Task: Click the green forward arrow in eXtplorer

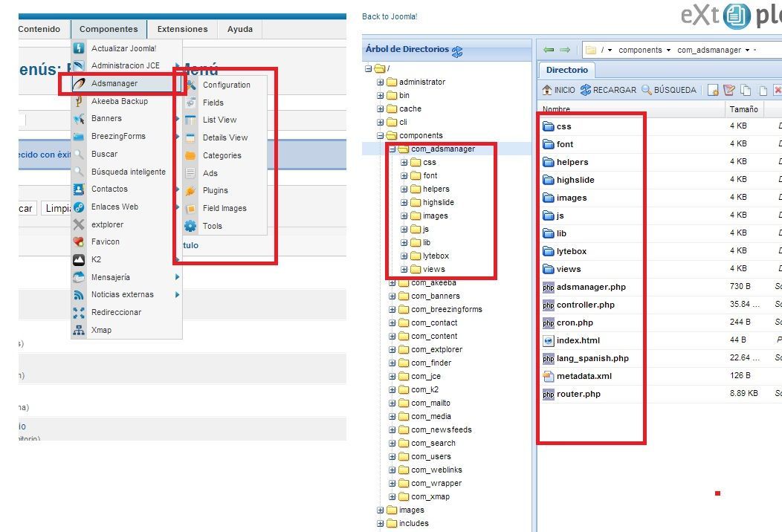Action: pyautogui.click(x=565, y=50)
